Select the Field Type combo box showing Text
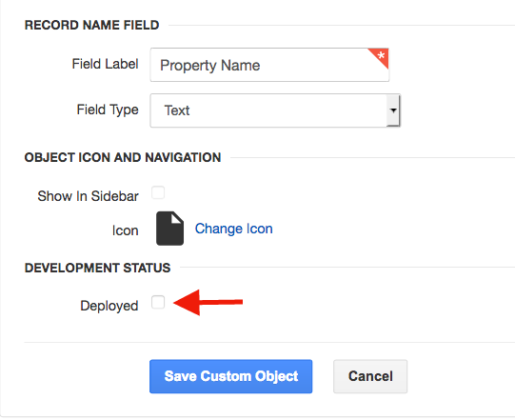515x420 pixels. pos(275,110)
